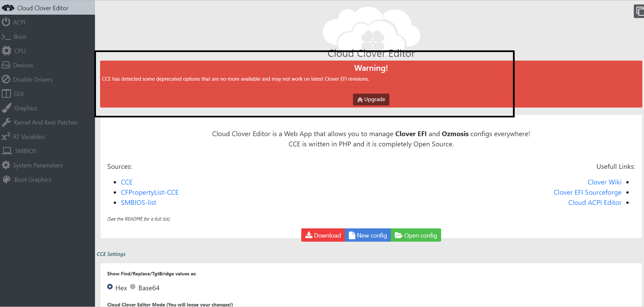The width and height of the screenshot is (644, 307).
Task: Click the "Show Find/Replace/TgtBridge values as:" label
Action: [152, 274]
